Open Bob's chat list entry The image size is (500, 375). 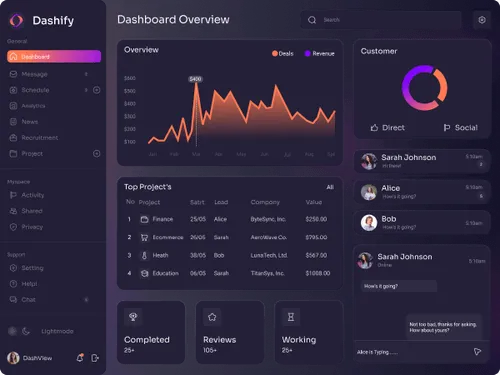coord(422,223)
